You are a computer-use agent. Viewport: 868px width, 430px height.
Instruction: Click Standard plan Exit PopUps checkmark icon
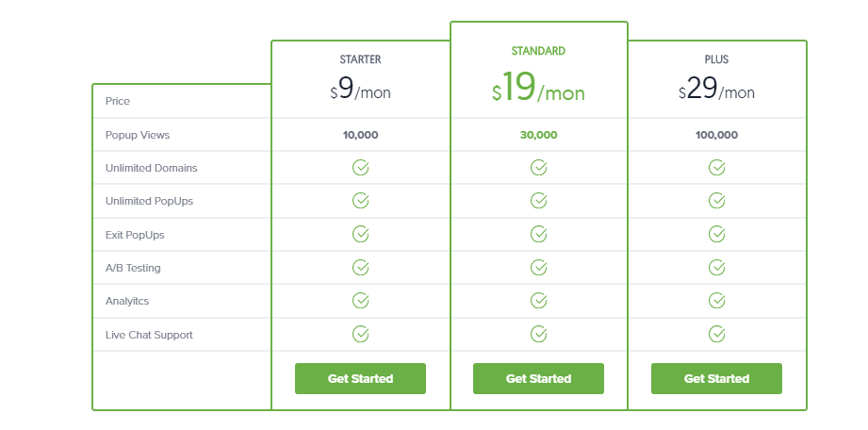point(539,235)
